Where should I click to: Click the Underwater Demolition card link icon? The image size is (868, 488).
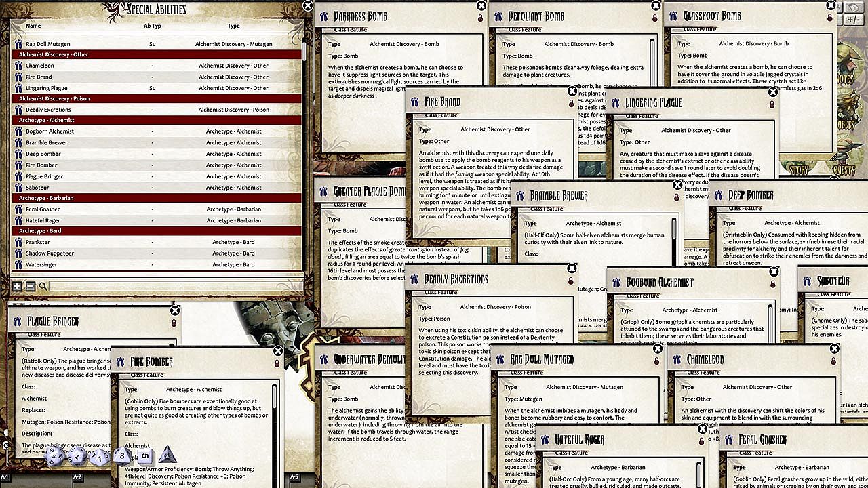point(324,359)
